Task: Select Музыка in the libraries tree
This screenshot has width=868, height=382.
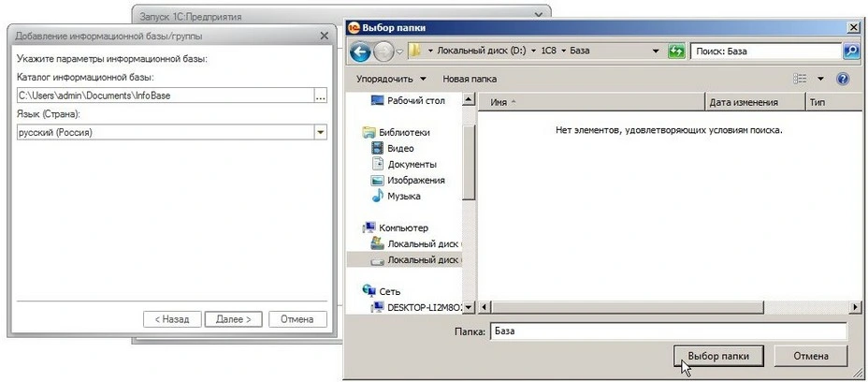Action: 403,196
